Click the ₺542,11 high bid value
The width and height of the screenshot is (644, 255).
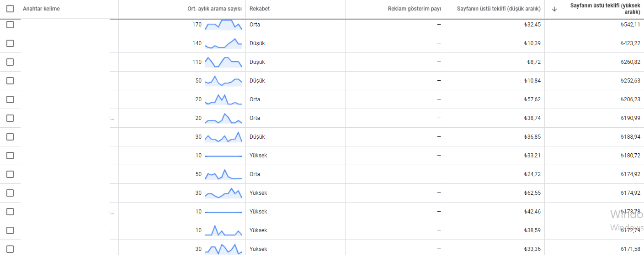coord(630,25)
